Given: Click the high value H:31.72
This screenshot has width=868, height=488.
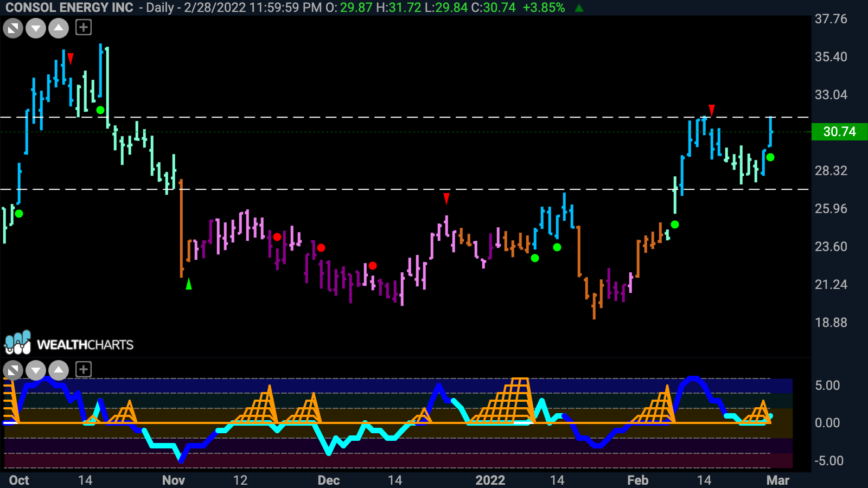Looking at the screenshot, I should [x=398, y=8].
